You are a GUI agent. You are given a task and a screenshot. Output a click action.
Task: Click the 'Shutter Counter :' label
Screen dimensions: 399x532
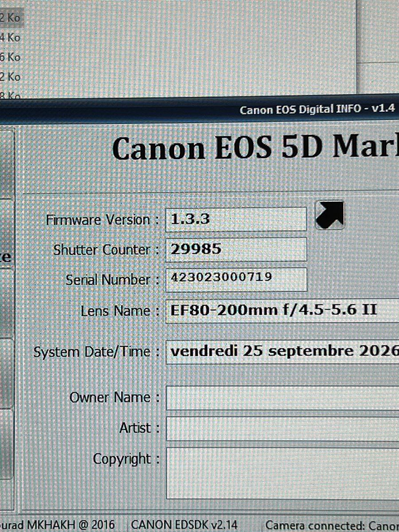(x=106, y=250)
